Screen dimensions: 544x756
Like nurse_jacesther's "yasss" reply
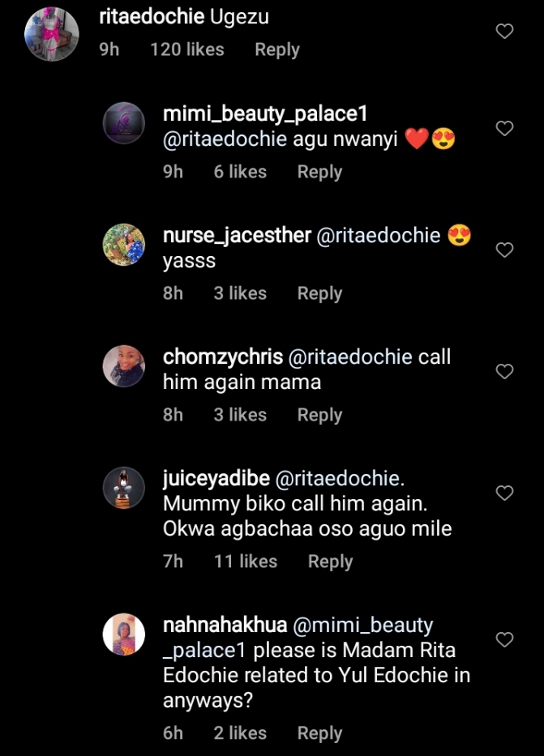tap(504, 250)
